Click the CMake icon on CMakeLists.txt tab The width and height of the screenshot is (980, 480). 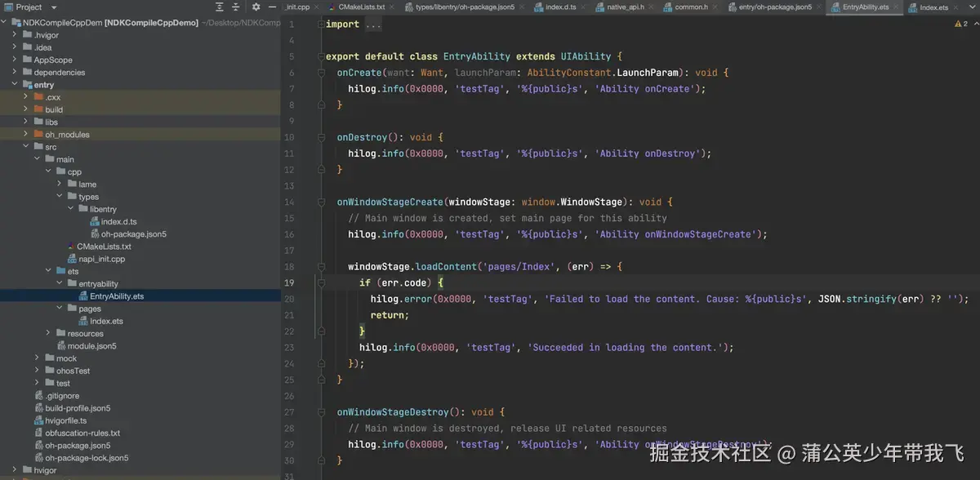(332, 7)
